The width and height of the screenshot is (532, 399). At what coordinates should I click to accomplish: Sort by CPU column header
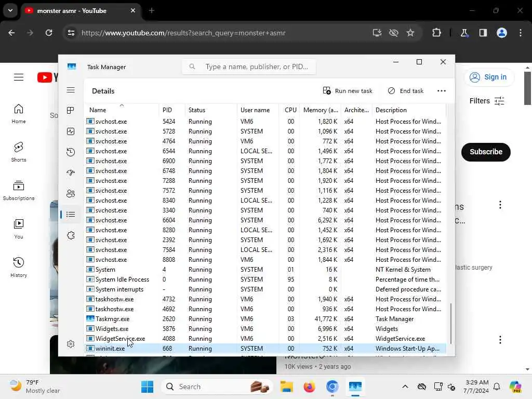point(289,110)
